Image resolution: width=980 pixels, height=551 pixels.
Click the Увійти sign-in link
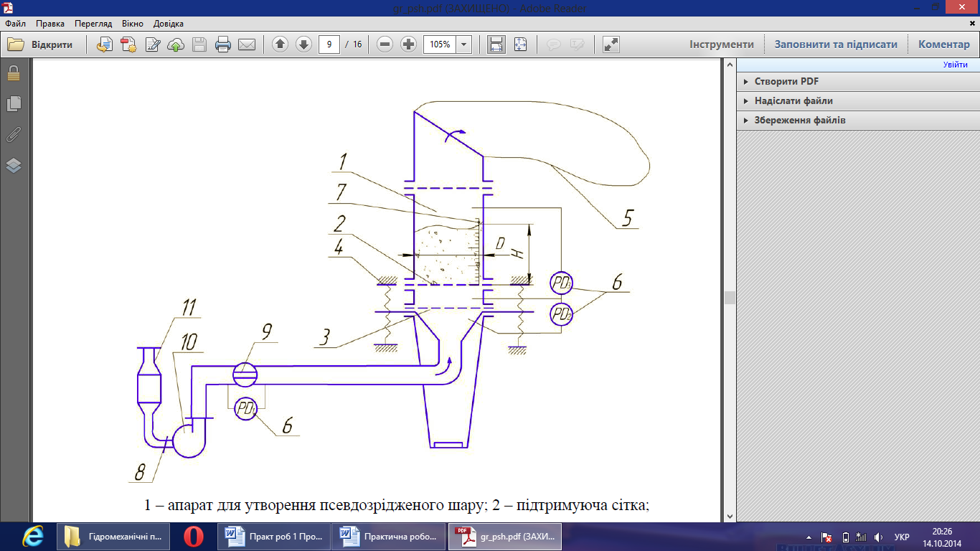click(x=955, y=65)
